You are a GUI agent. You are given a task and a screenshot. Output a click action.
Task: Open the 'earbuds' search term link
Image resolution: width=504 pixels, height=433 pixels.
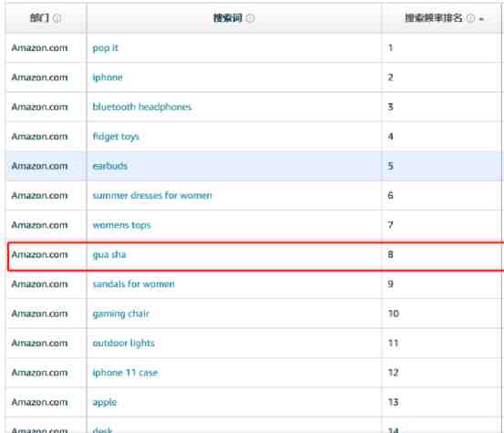click(x=110, y=166)
